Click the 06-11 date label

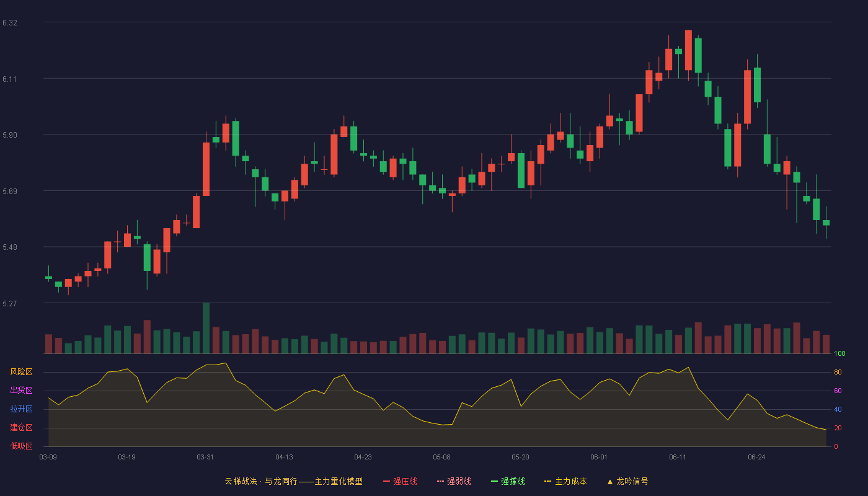(x=678, y=457)
